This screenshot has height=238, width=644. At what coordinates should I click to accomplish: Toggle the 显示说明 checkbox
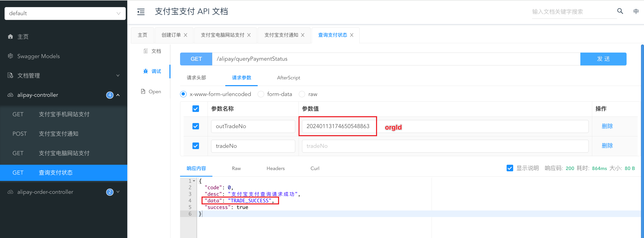pyautogui.click(x=510, y=168)
